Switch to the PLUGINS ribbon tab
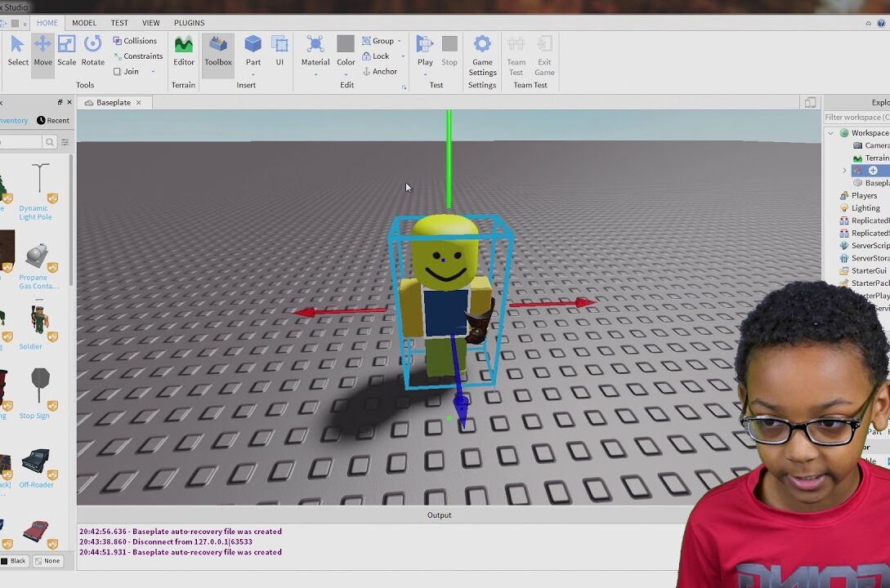This screenshot has height=588, width=890. point(189,23)
